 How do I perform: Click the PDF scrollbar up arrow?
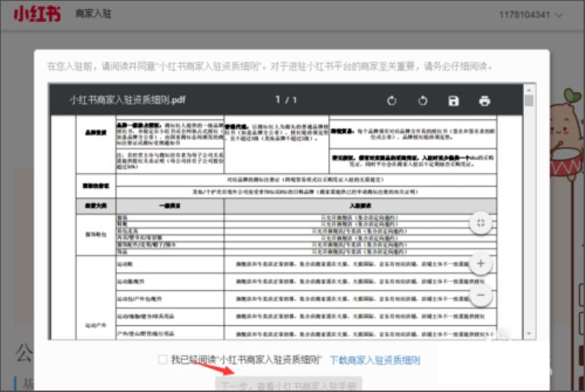point(529,90)
